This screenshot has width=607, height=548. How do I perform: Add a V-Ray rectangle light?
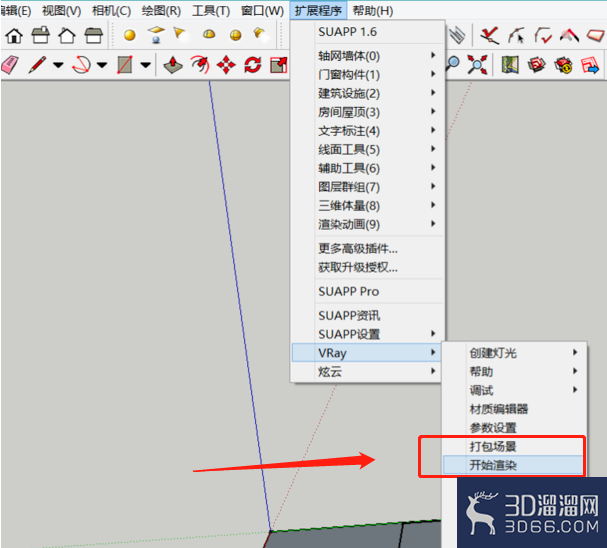pos(156,35)
